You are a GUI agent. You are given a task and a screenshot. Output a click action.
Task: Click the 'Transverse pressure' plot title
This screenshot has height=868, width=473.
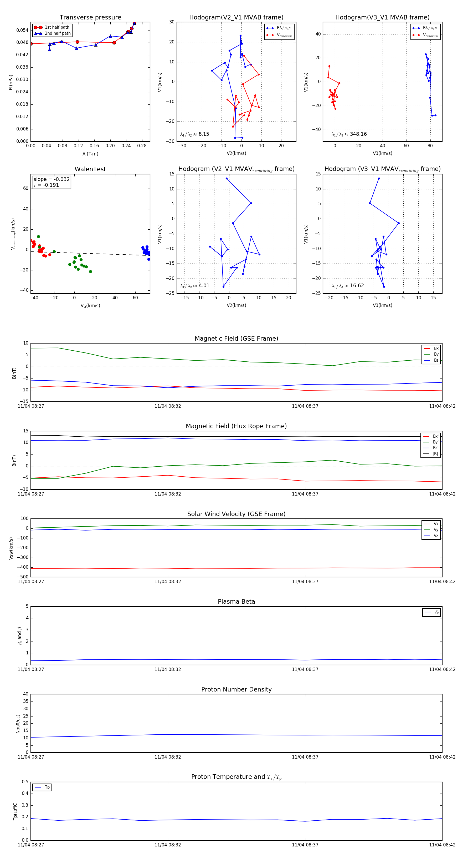coord(90,18)
